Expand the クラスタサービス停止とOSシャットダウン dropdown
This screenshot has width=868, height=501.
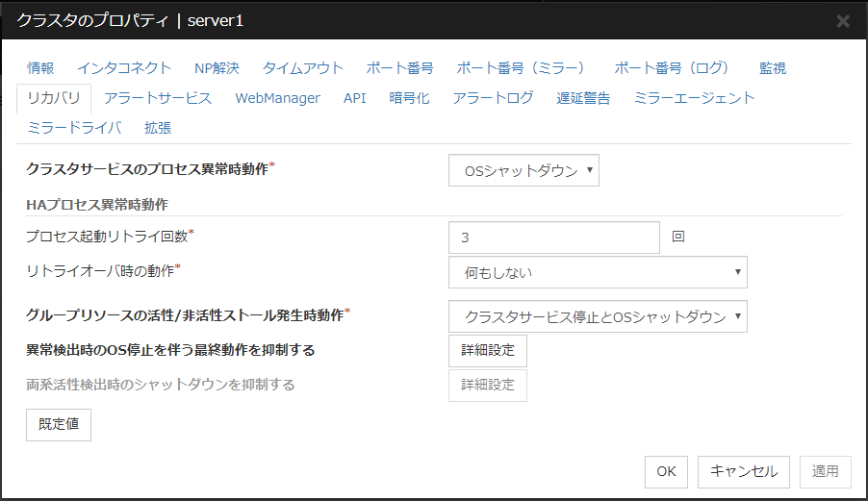pos(598,316)
